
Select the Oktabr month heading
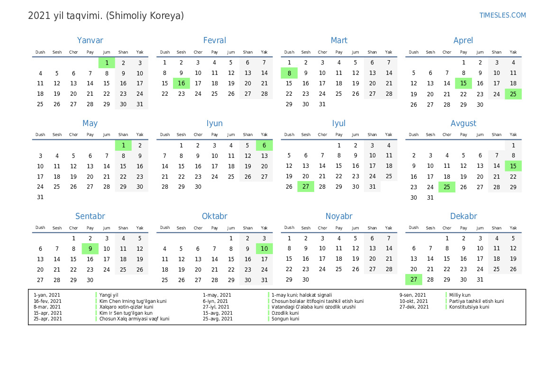pos(215,216)
